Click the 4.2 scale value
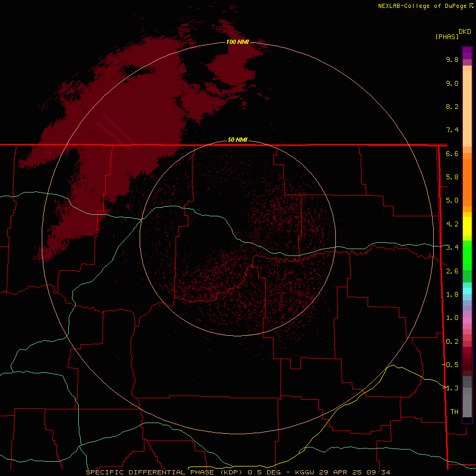 [x=452, y=224]
